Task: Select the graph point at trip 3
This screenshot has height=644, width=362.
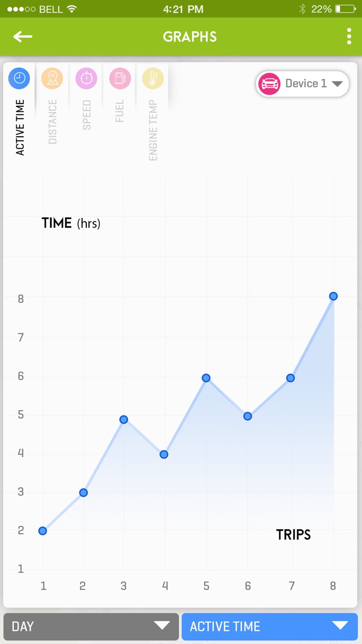Action: coord(124,419)
